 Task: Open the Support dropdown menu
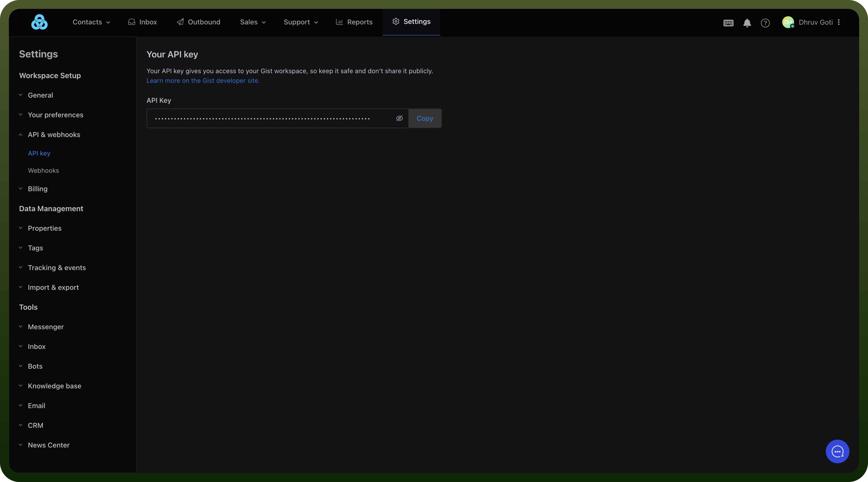pos(300,22)
